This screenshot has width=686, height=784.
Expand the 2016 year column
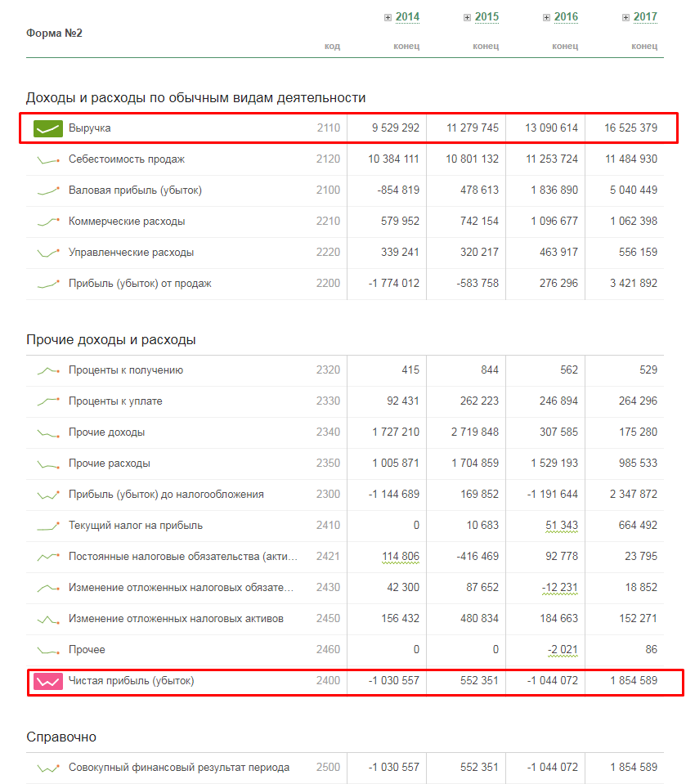pyautogui.click(x=546, y=17)
